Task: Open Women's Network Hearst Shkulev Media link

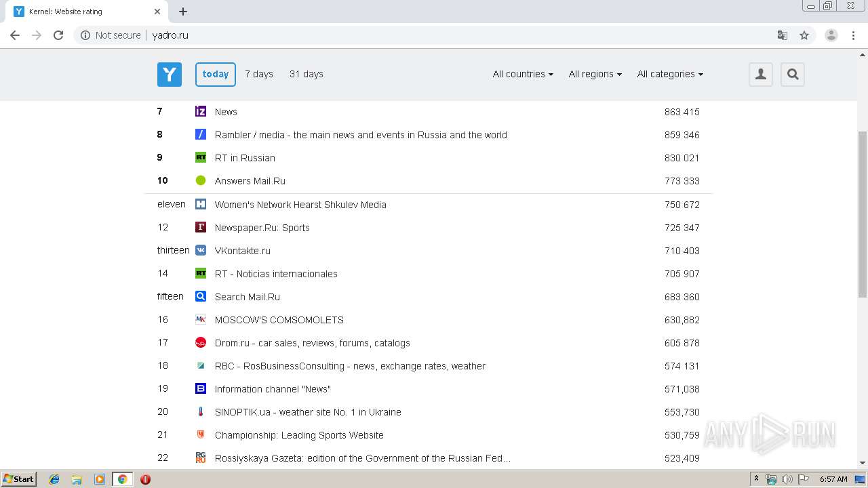Action: pyautogui.click(x=300, y=205)
